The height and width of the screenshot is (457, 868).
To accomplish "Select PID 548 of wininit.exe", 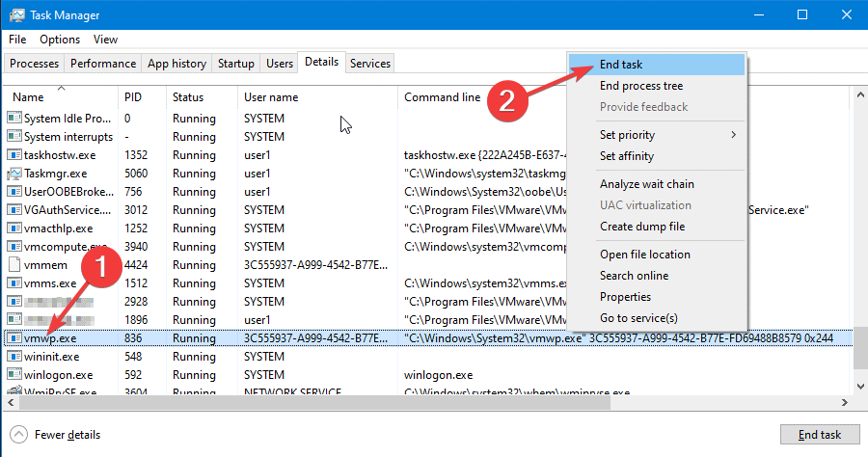I will click(133, 357).
